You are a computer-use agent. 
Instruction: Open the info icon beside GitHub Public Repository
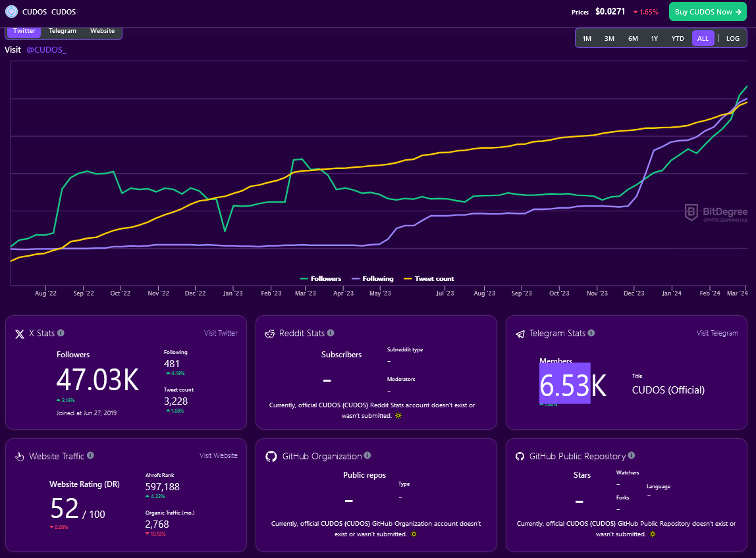[632, 455]
